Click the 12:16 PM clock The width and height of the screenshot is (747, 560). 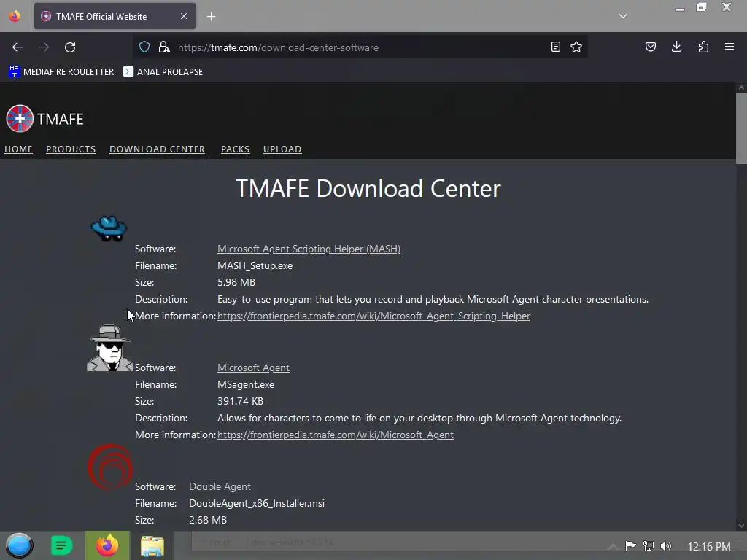click(x=709, y=546)
